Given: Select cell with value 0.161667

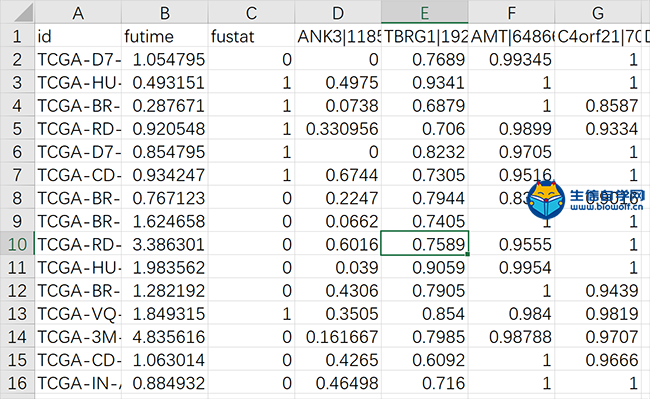Looking at the screenshot, I should [x=338, y=336].
